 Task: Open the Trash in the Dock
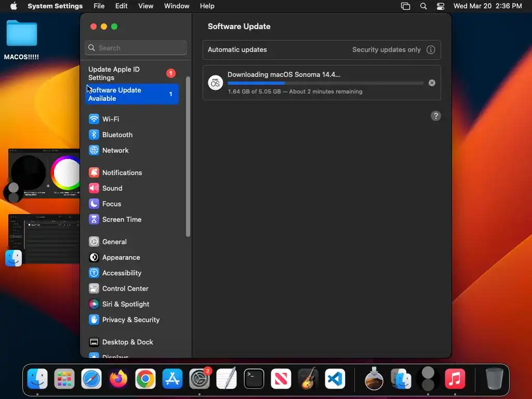click(495, 379)
